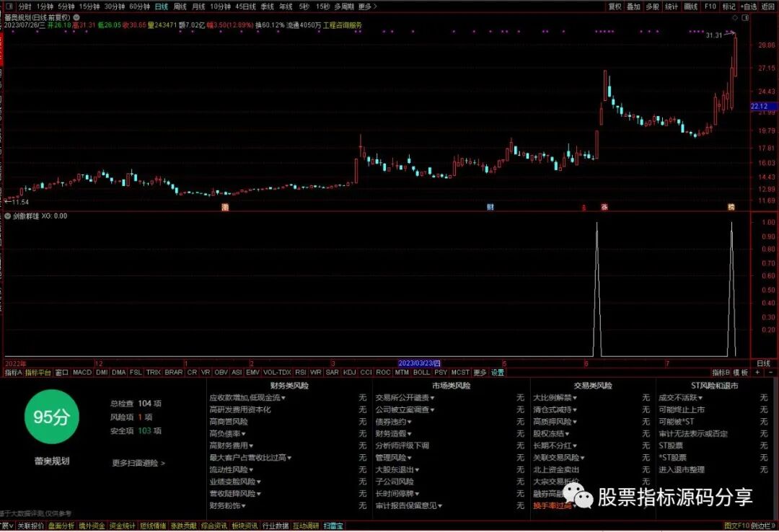Click the 叠加 overlay button
Screen dimensions: 779x532
[x=633, y=6]
